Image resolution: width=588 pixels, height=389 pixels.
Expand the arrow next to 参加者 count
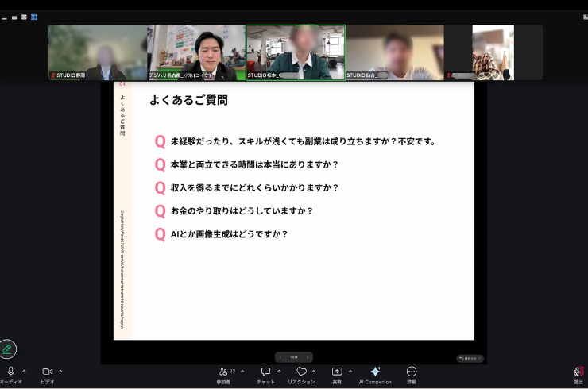click(242, 371)
